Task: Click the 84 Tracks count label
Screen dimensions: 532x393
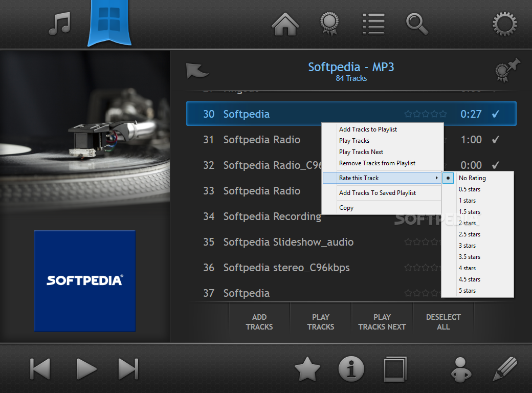Action: click(351, 78)
